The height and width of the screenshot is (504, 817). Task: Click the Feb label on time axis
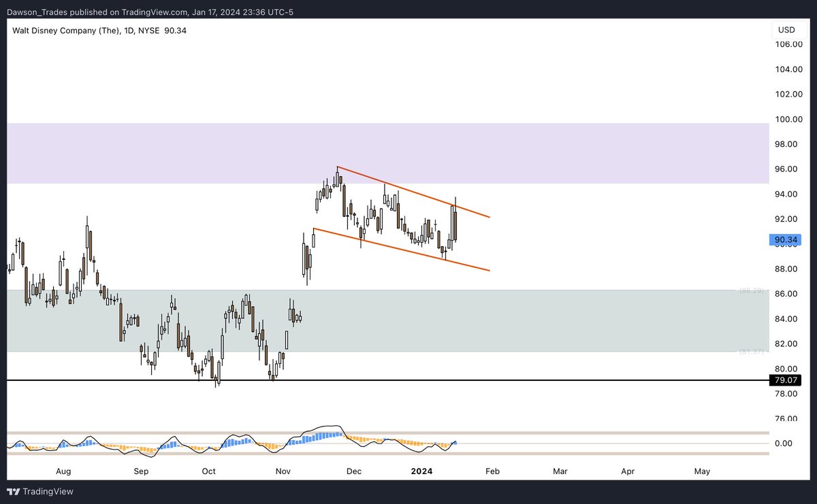(x=493, y=471)
